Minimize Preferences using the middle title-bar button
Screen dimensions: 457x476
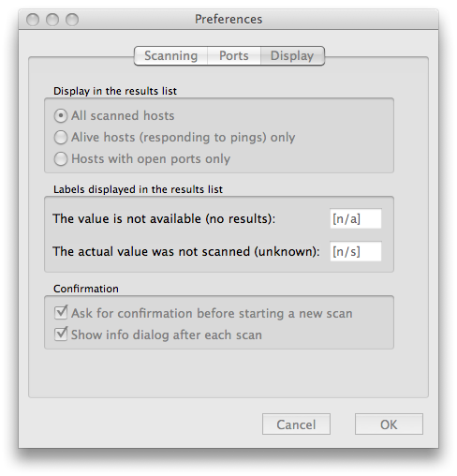(52, 20)
